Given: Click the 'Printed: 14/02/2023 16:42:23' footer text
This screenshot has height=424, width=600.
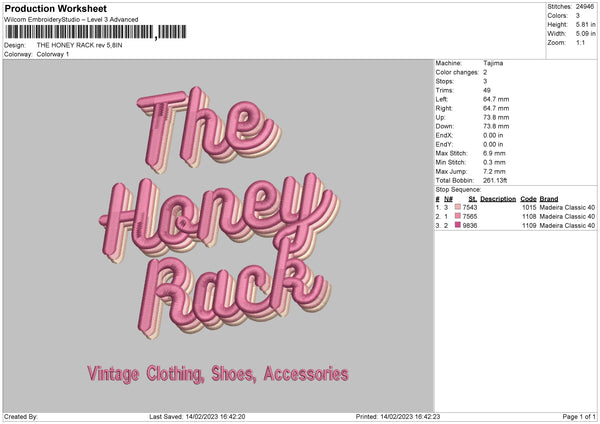Looking at the screenshot, I should click(x=398, y=417).
